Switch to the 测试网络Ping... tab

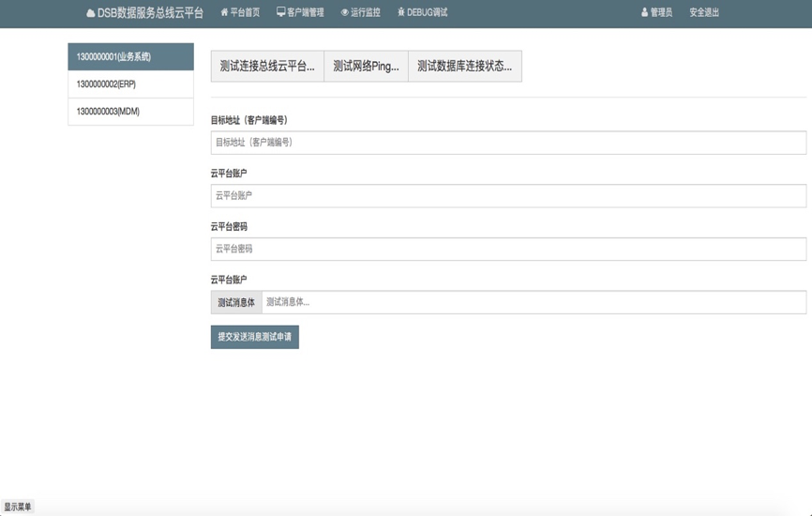pos(366,66)
